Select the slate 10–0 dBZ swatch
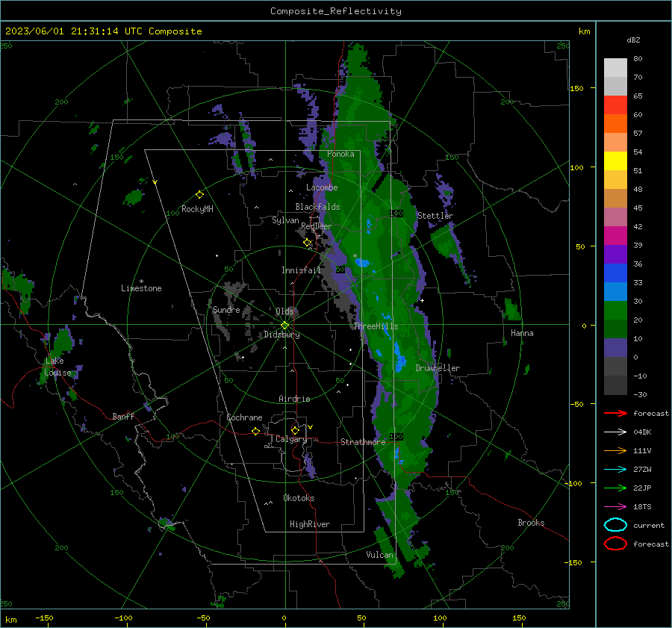Image resolution: width=672 pixels, height=628 pixels. pyautogui.click(x=615, y=348)
